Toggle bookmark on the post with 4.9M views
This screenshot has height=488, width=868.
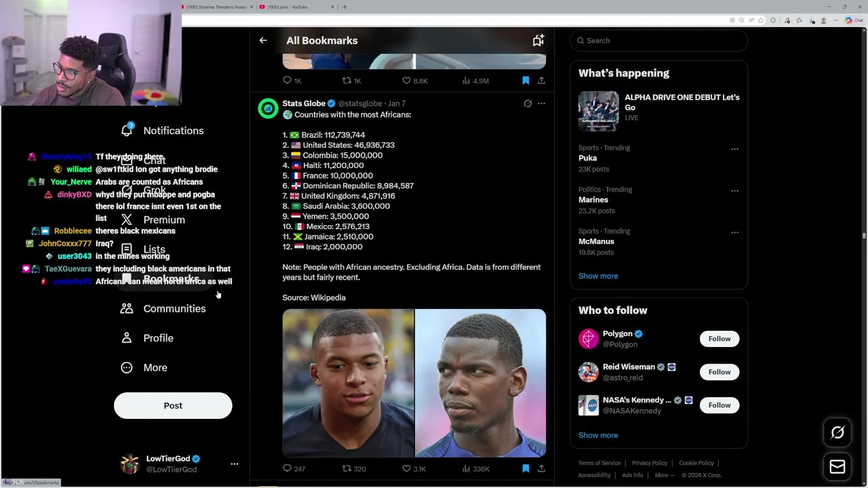click(526, 81)
